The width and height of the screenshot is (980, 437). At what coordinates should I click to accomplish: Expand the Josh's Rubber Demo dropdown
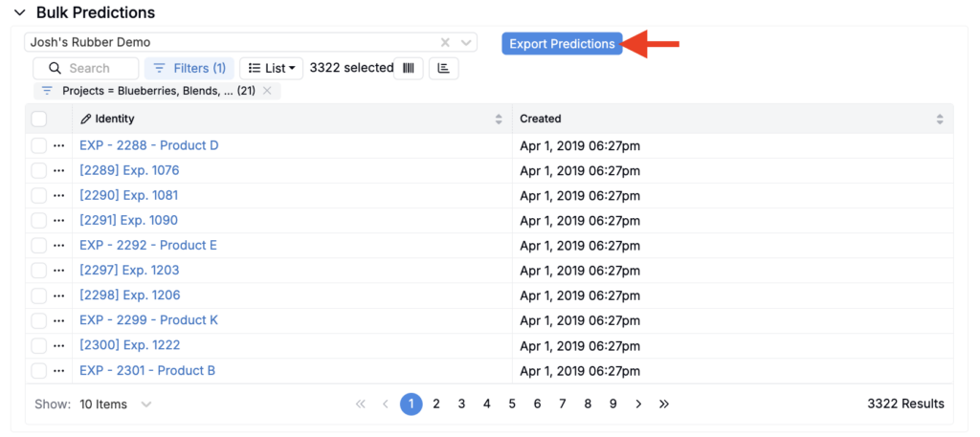tap(466, 43)
